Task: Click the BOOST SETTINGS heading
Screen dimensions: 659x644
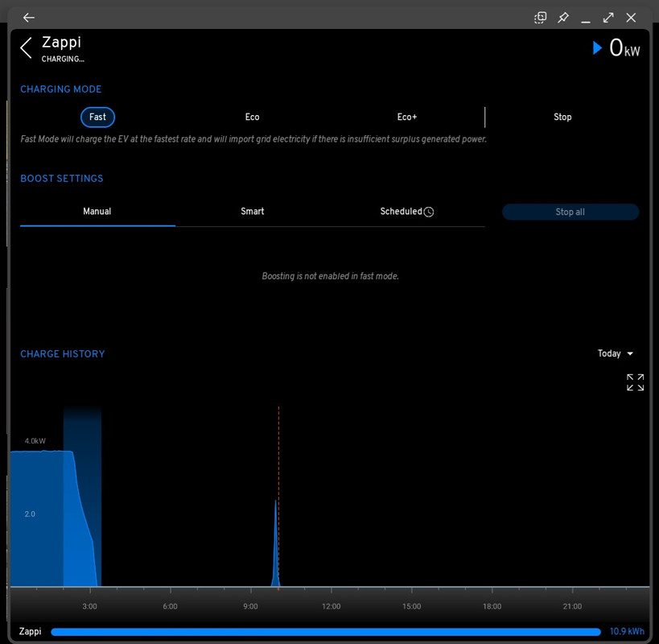Action: (62, 179)
